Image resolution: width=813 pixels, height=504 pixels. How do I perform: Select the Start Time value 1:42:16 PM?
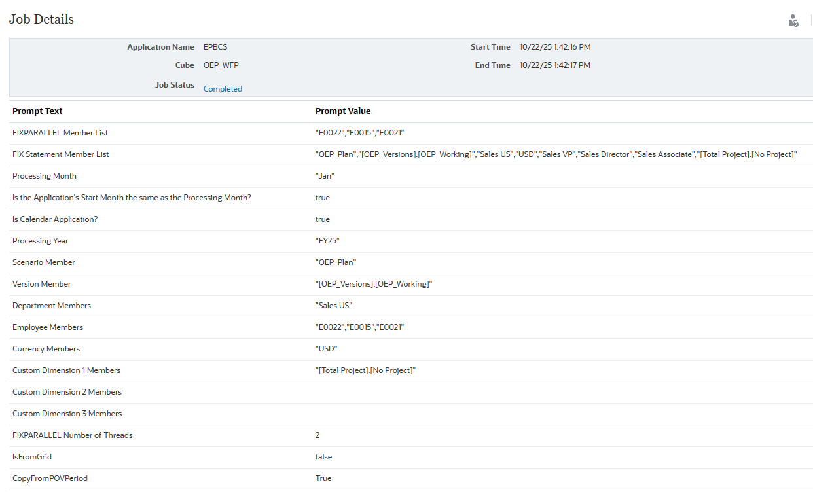click(555, 47)
